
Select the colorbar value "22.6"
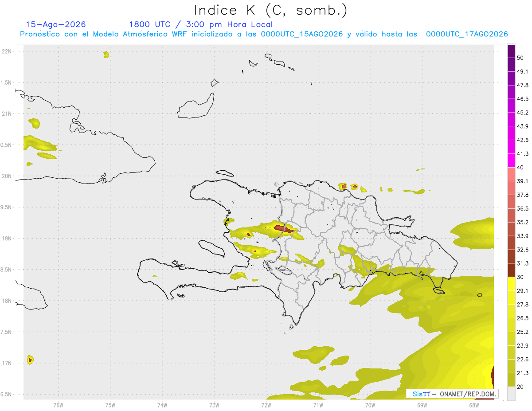point(523,360)
